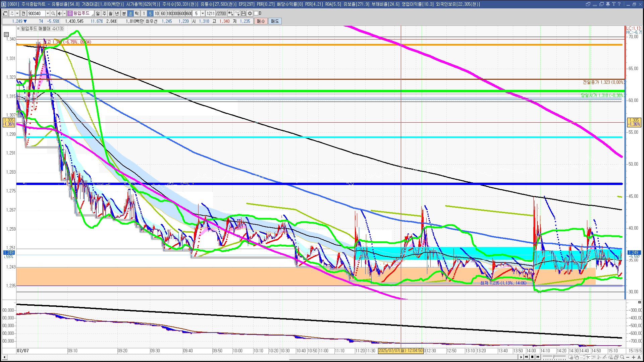Click the chart settings gear icon
This screenshot has width=644, height=362.
[250, 13]
